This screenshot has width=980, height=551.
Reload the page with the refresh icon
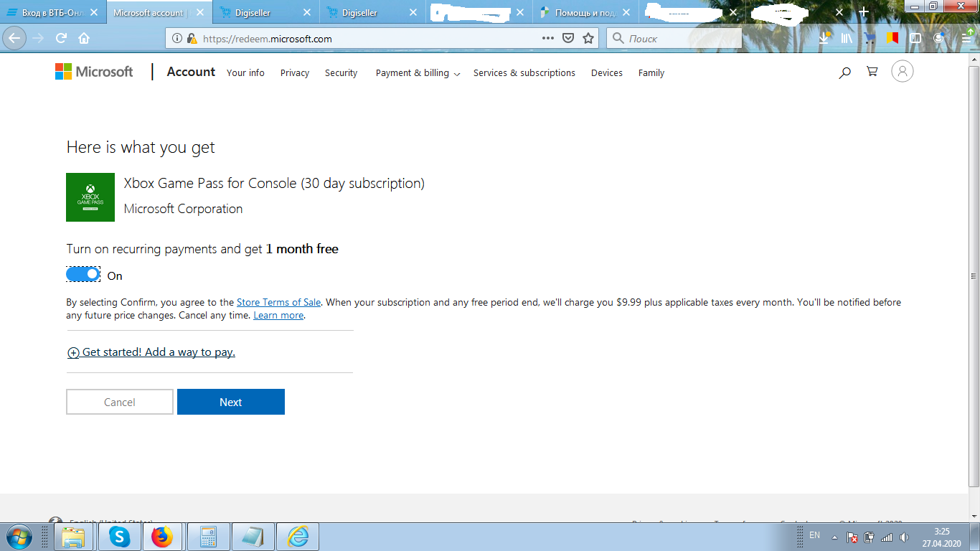coord(62,39)
